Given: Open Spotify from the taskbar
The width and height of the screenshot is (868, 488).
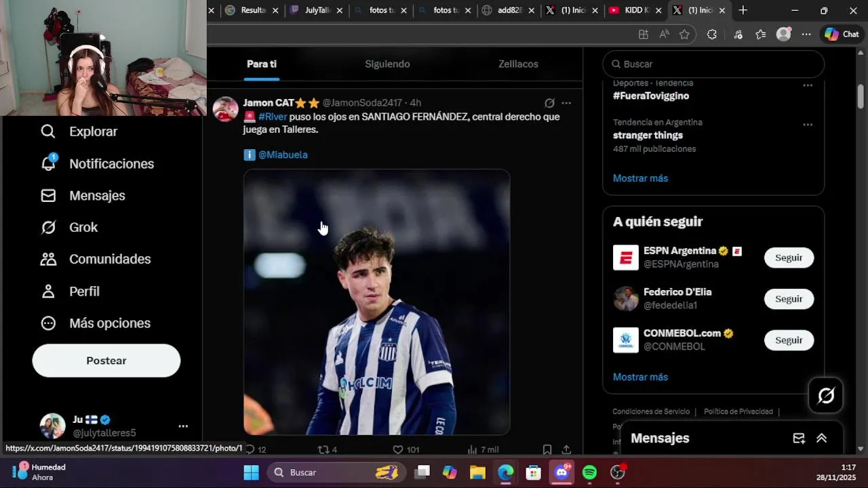Looking at the screenshot, I should [x=590, y=472].
